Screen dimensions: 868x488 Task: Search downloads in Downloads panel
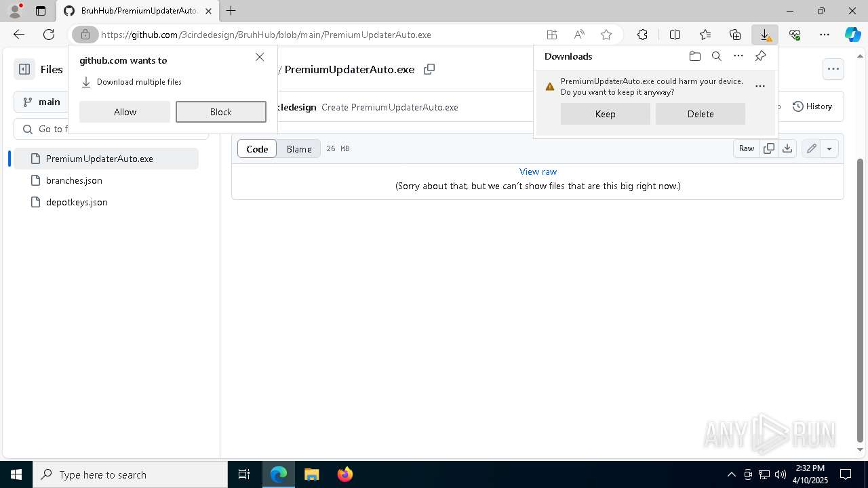point(717,56)
